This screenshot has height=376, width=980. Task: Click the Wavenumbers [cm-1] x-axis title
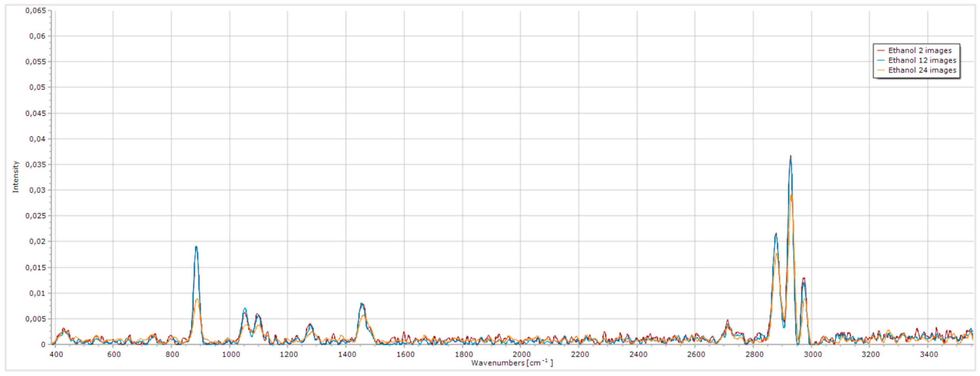[x=512, y=363]
